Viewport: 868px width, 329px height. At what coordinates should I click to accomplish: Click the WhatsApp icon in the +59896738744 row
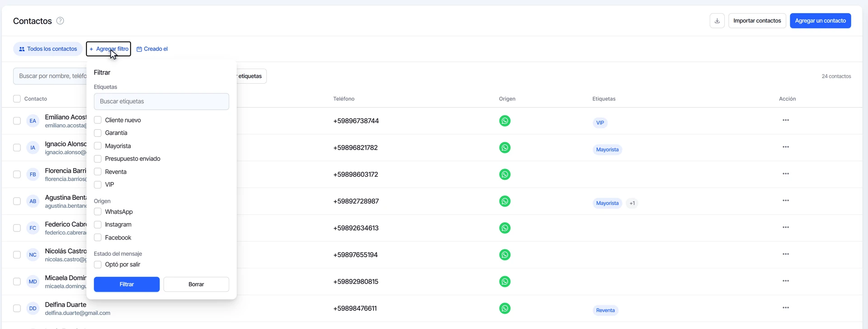505,121
